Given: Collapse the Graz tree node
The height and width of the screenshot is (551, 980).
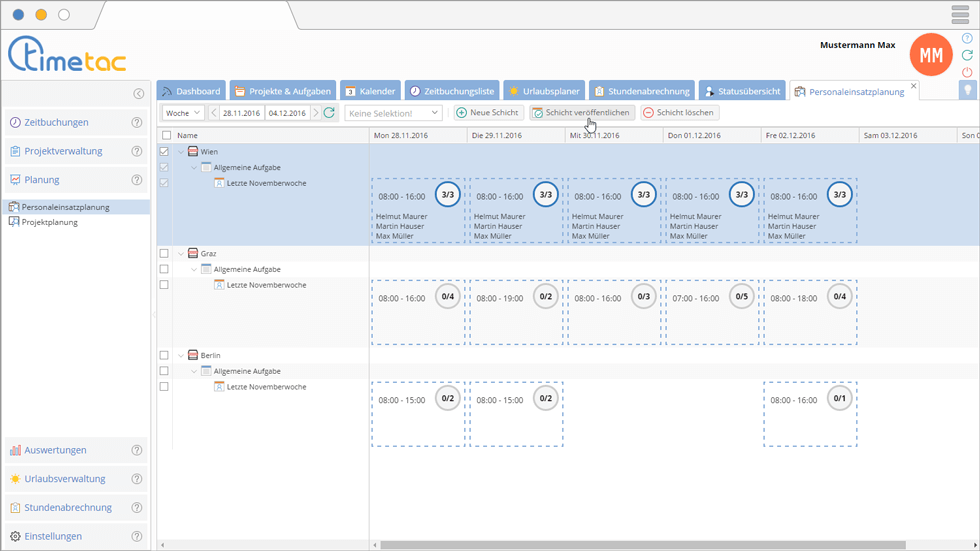Looking at the screenshot, I should tap(181, 254).
